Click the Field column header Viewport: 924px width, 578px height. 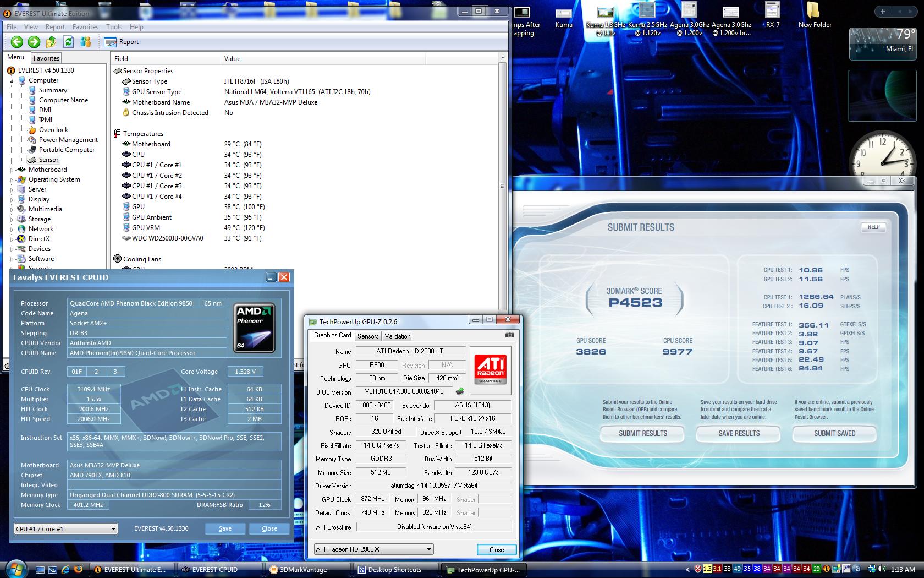[166, 58]
